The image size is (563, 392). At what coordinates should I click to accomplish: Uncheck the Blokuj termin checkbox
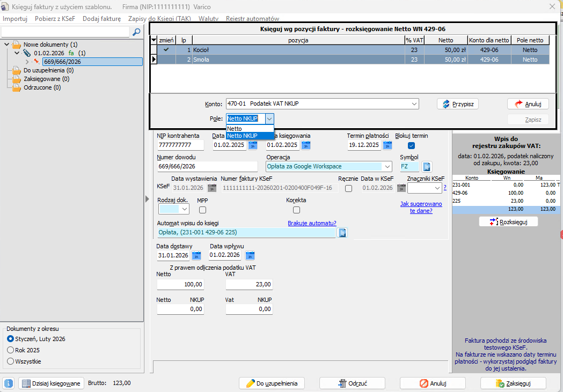pyautogui.click(x=411, y=145)
